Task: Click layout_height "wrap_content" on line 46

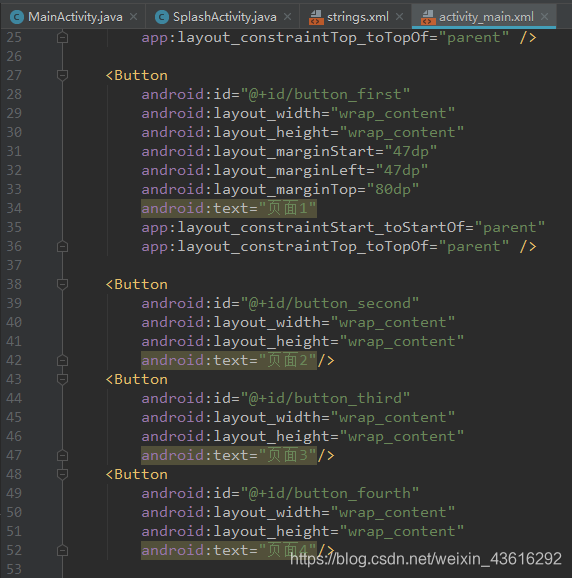Action: click(x=402, y=436)
